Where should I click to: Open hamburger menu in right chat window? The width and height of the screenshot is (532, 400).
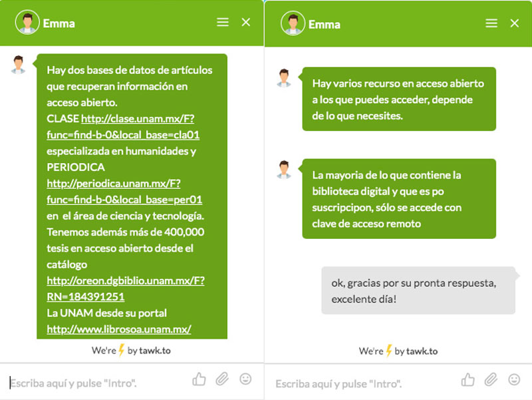click(x=491, y=23)
